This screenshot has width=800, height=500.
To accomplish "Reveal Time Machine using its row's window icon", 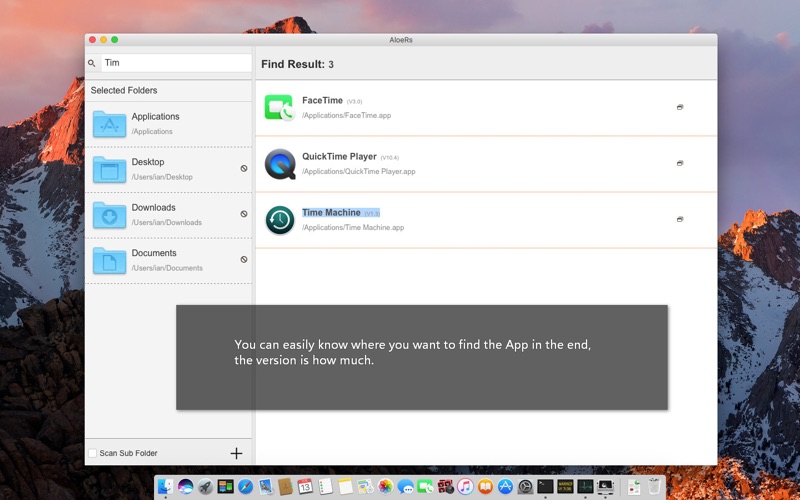I will pyautogui.click(x=680, y=219).
